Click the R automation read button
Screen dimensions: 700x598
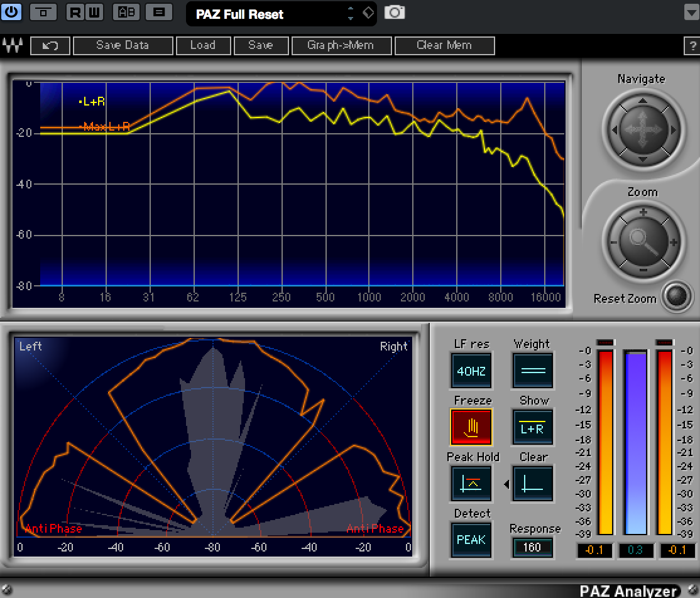pyautogui.click(x=75, y=12)
